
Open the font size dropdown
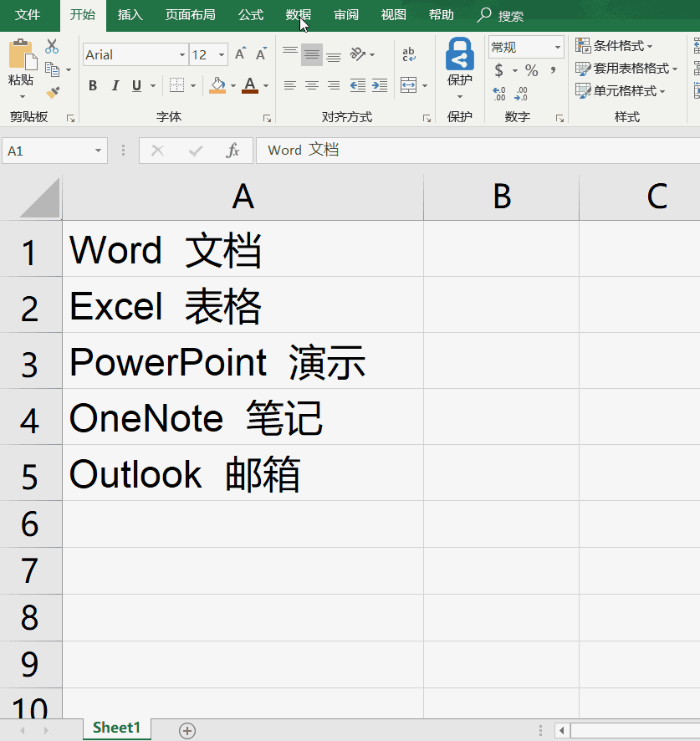click(220, 54)
